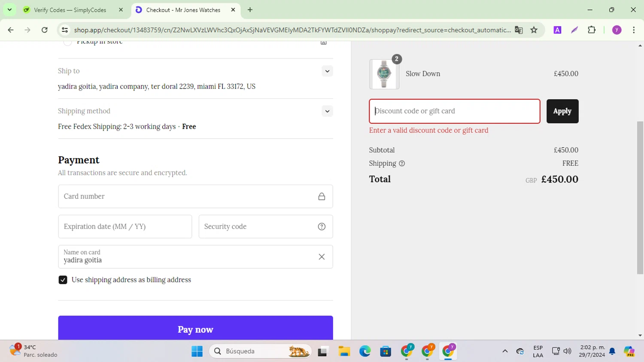Click the translate page icon
This screenshot has width=644, height=362.
(519, 30)
